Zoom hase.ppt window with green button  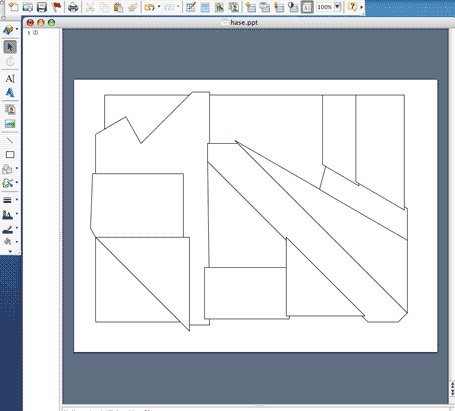point(51,22)
